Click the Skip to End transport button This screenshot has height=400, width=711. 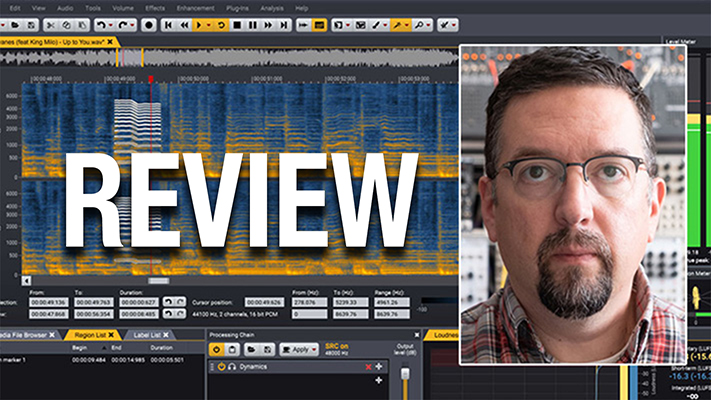286,24
